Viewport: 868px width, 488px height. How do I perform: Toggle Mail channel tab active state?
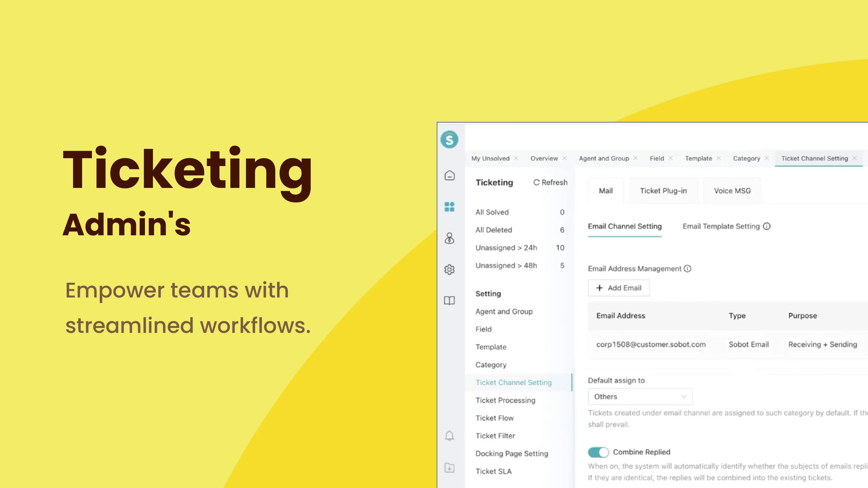[x=606, y=190]
